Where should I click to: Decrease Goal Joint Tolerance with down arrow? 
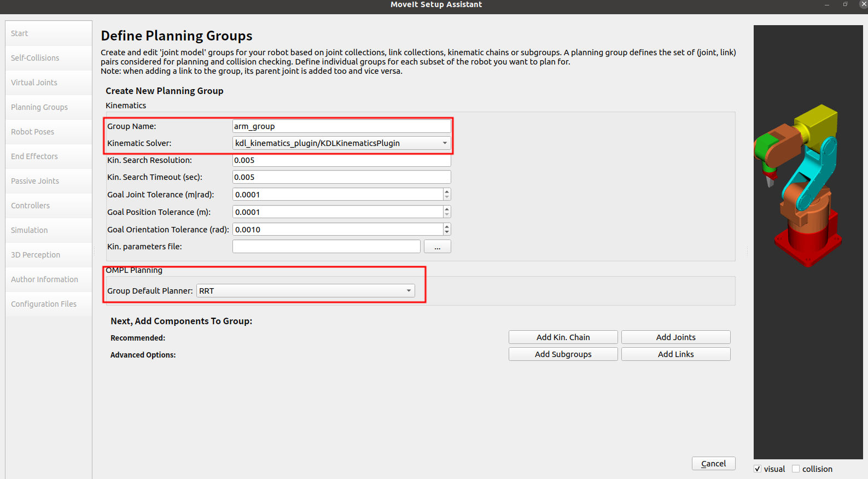[x=447, y=198]
